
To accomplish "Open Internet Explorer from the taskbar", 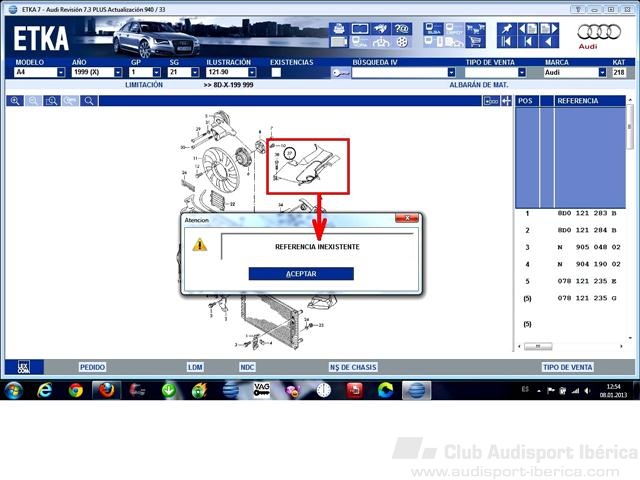I will pyautogui.click(x=44, y=391).
